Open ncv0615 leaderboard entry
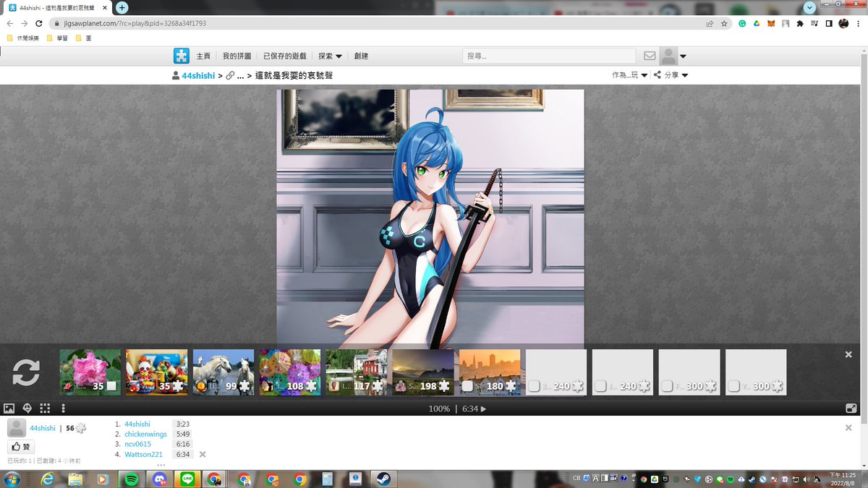868x488 pixels. coord(138,444)
